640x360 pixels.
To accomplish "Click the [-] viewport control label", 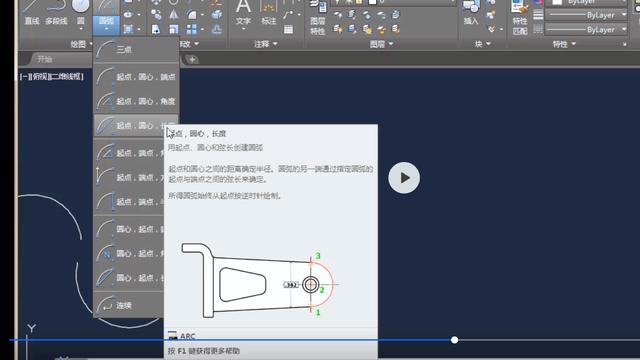I will (x=26, y=76).
